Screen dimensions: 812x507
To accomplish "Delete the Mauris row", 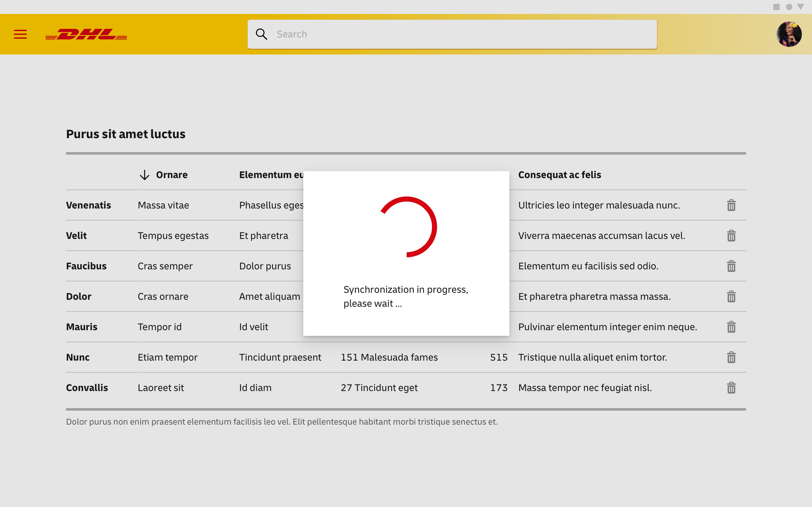I will (x=731, y=327).
